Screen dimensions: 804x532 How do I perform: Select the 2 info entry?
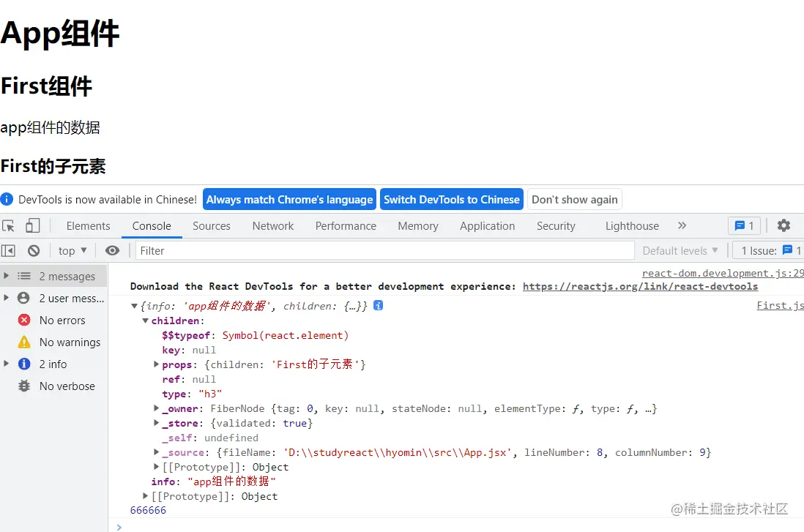[x=53, y=364]
